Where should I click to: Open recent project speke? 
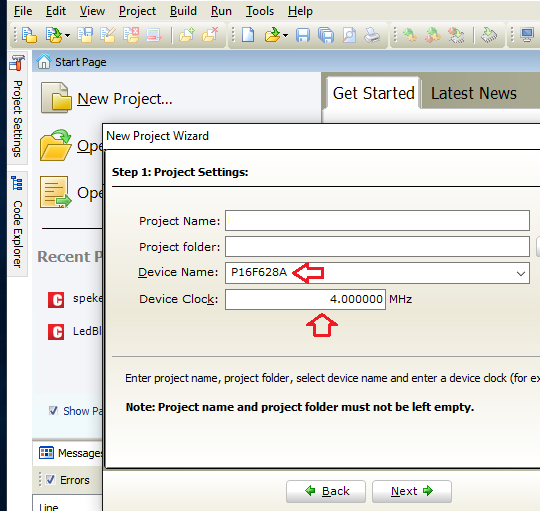(88, 298)
